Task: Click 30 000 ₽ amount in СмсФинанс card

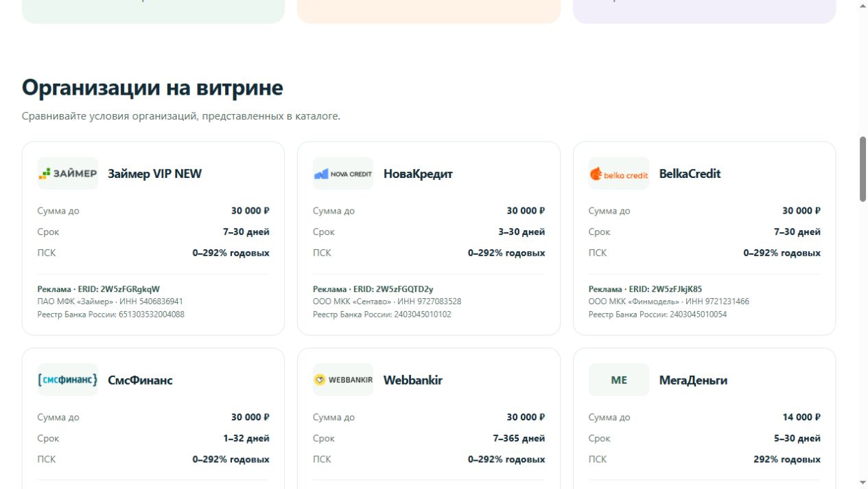Action: pyautogui.click(x=250, y=417)
